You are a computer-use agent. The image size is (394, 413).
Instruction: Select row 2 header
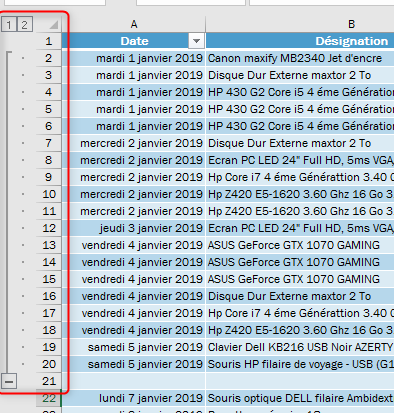[49, 58]
